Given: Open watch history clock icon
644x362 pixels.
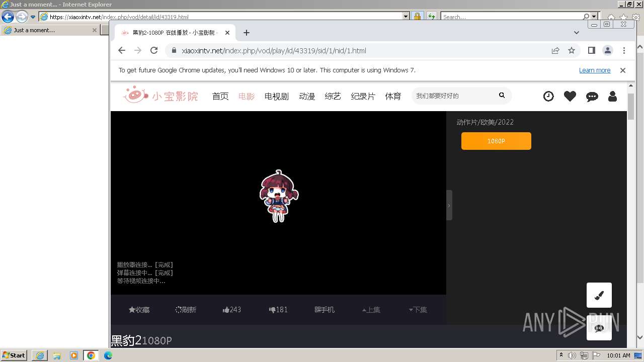Looking at the screenshot, I should [548, 96].
